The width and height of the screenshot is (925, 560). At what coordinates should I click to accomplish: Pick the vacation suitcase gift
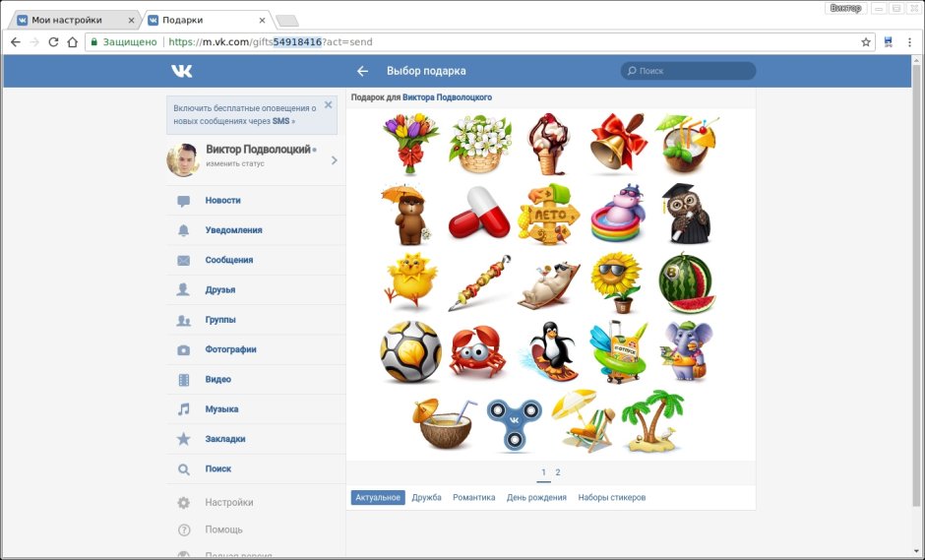click(619, 352)
